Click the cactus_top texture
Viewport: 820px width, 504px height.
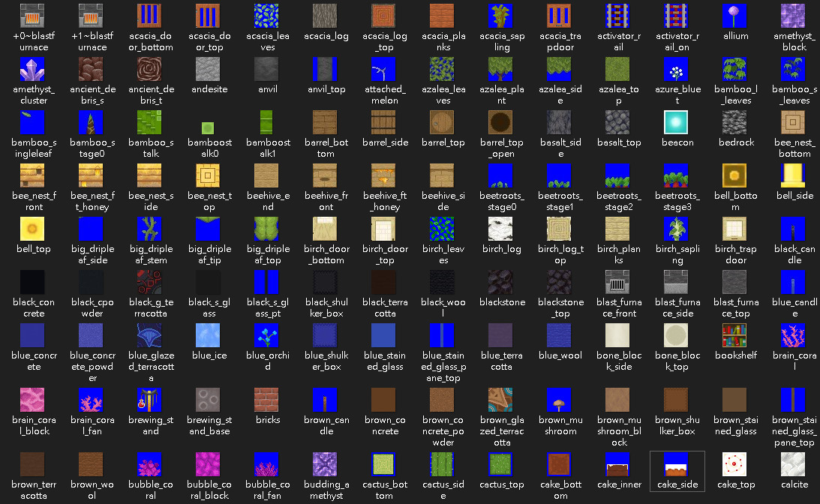(501, 463)
